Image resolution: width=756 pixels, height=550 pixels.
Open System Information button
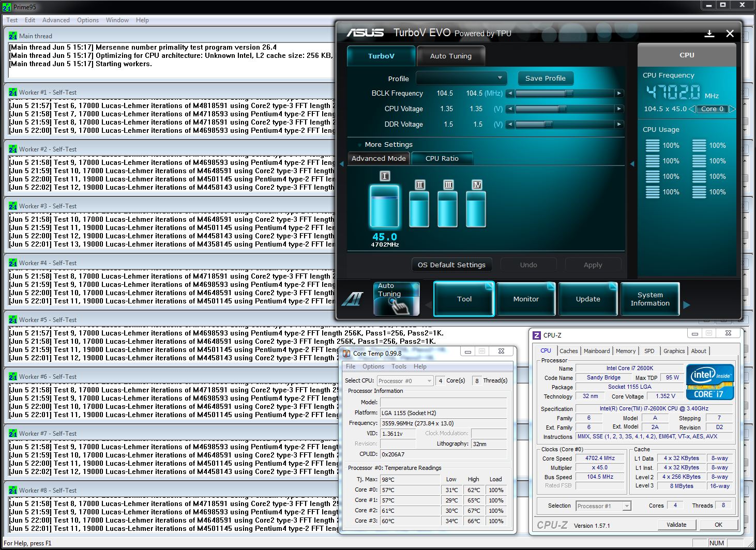(x=650, y=299)
